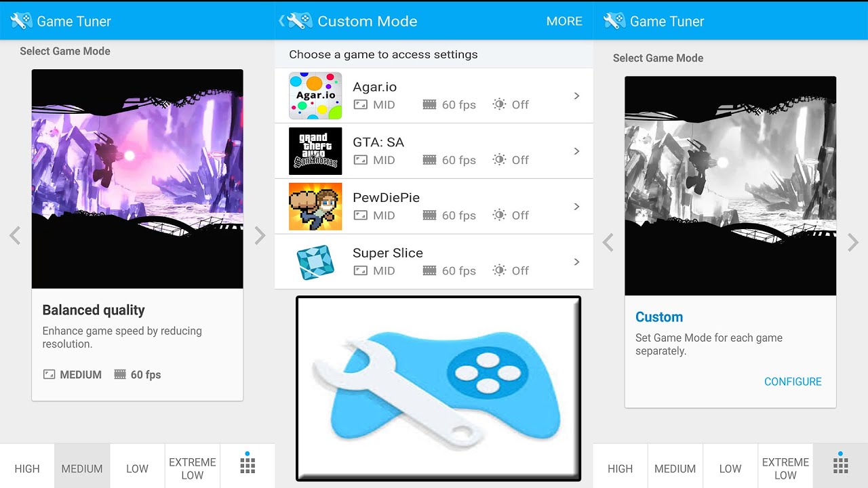The width and height of the screenshot is (868, 488).
Task: Select EXTREME LOW tab in right panel
Action: pos(785,466)
